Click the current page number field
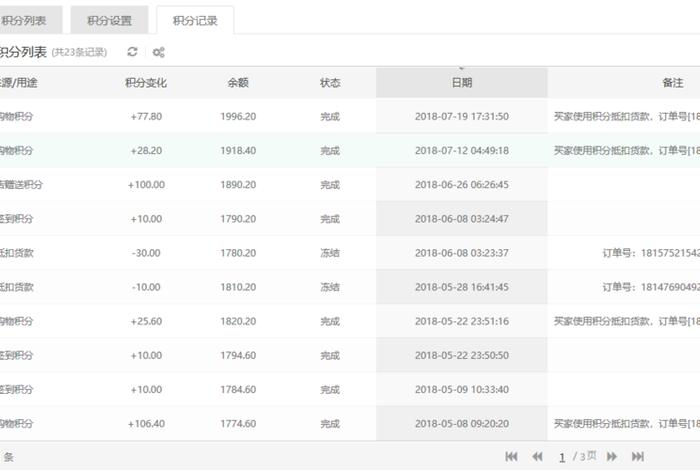The height and width of the screenshot is (470, 700). (562, 457)
